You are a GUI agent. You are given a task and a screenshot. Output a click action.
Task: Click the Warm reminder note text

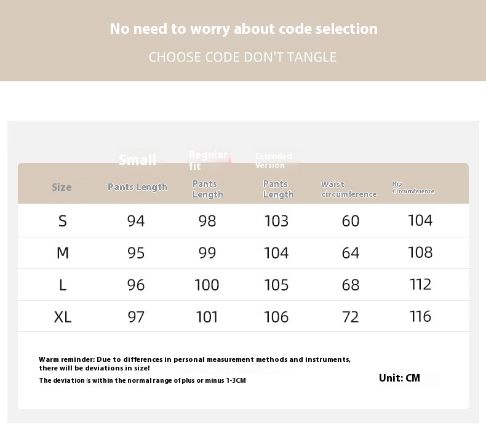tap(194, 364)
